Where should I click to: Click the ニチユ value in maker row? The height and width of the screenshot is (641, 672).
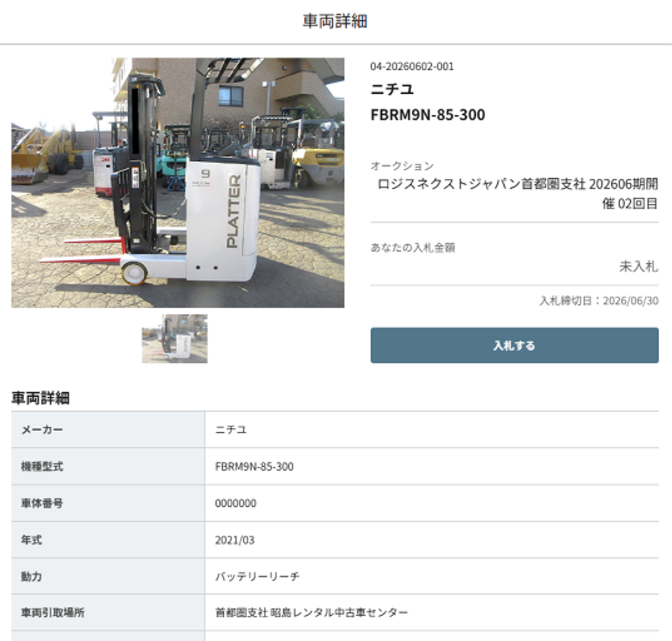(x=231, y=430)
